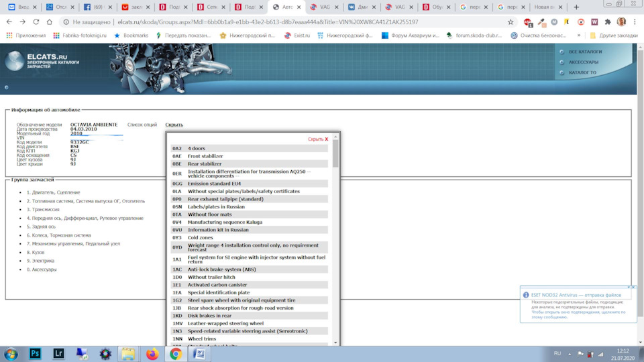
Task: Open parts group 3. Трансмиссия
Action: coord(43,210)
